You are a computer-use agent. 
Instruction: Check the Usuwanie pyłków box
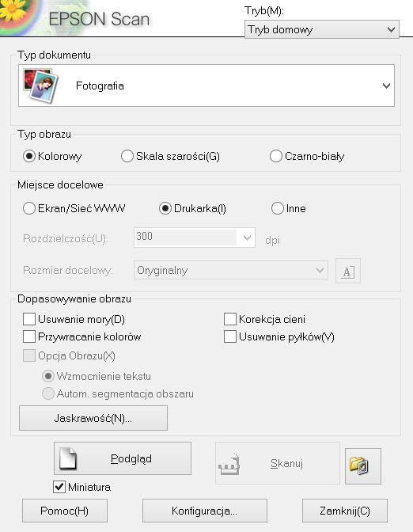230,336
